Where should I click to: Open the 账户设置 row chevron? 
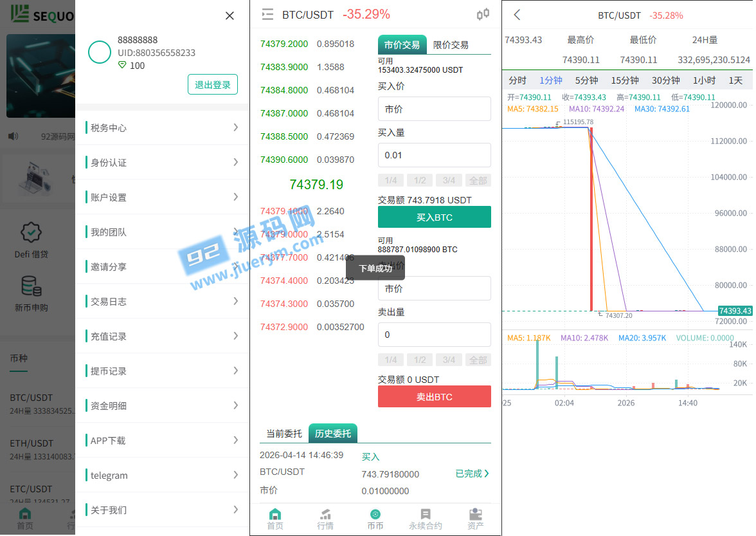tap(236, 197)
